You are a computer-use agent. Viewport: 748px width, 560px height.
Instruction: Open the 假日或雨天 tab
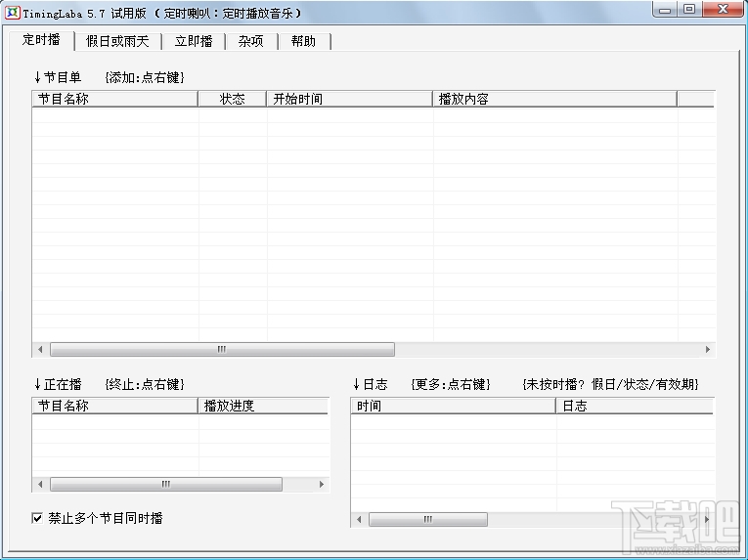pyautogui.click(x=117, y=41)
